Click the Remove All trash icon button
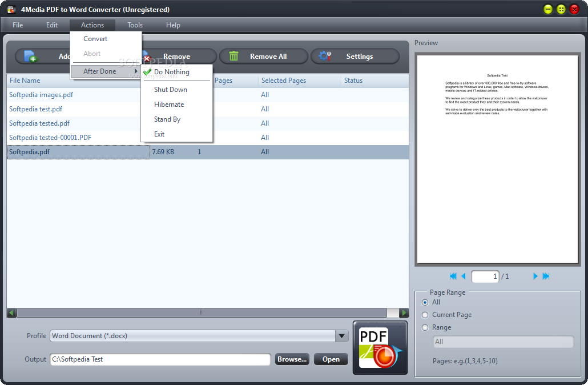The height and width of the screenshot is (385, 588). (233, 57)
